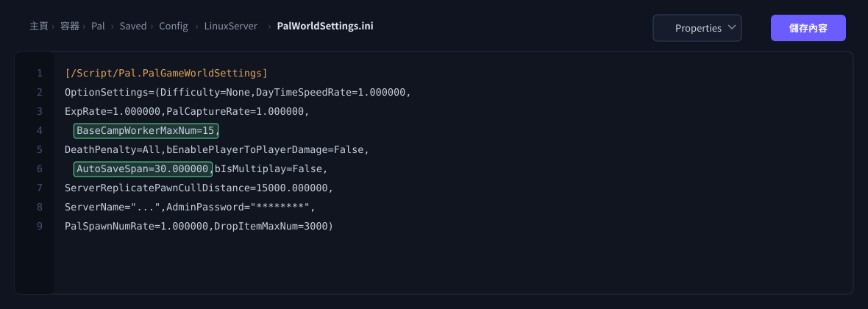Click line number 5 in gutter
Viewport: 868px width, 309px height.
[x=39, y=149]
